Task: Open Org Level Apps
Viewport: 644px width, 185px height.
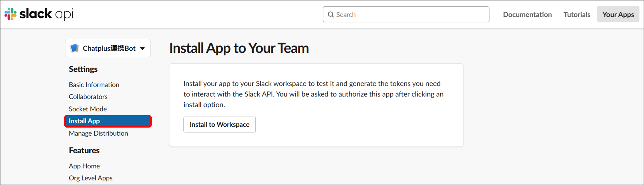Action: tap(91, 178)
